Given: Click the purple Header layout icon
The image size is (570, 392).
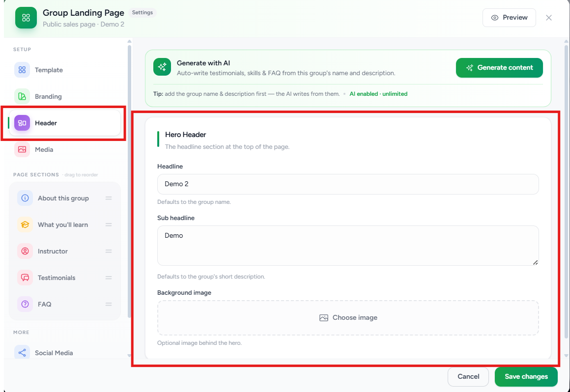Looking at the screenshot, I should [22, 123].
